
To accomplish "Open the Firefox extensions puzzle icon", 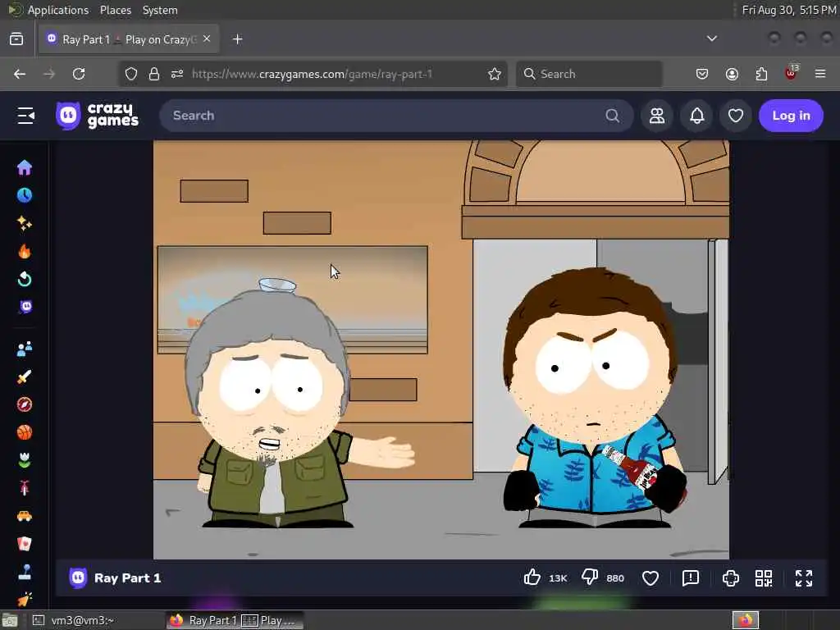I will click(x=761, y=74).
